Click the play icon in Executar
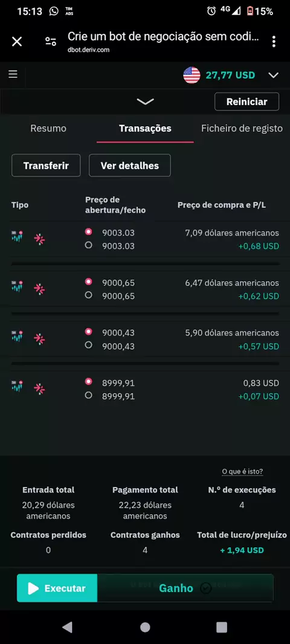Image resolution: width=290 pixels, height=644 pixels. 33,588
